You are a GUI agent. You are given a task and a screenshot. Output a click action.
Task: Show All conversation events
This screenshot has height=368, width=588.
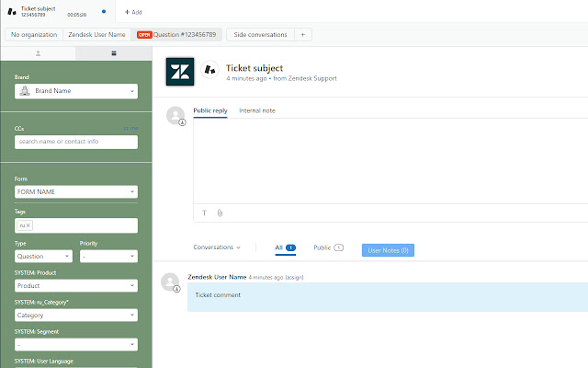(286, 247)
